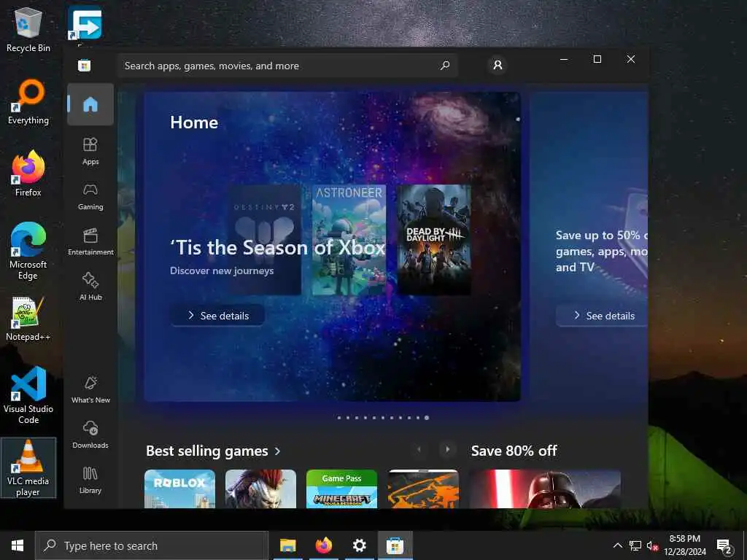The height and width of the screenshot is (560, 747).
Task: Select the Astroneer game cover
Action: 349,239
